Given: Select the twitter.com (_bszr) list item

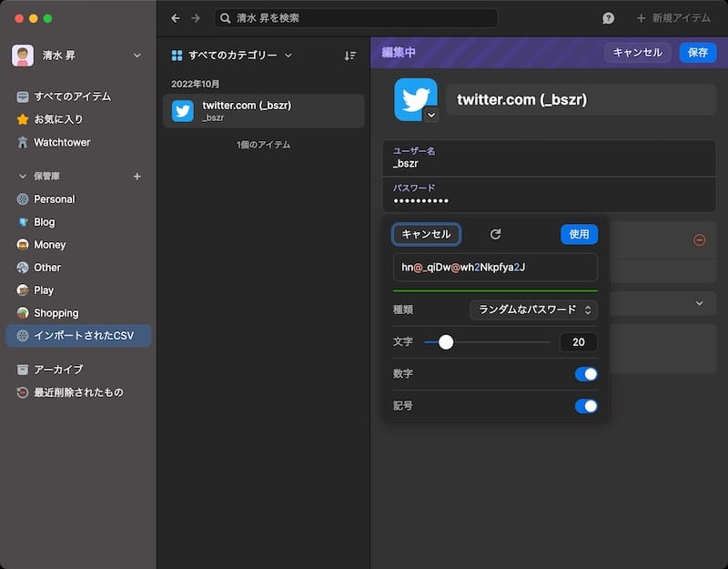Looking at the screenshot, I should (x=264, y=111).
